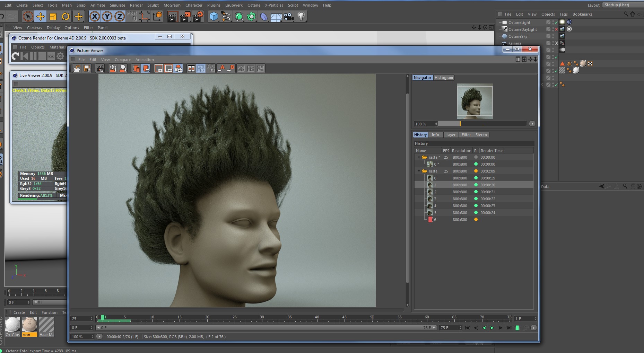Screen dimensions: 644x353
Task: Click Set as A compare icon
Action: [x=221, y=69]
